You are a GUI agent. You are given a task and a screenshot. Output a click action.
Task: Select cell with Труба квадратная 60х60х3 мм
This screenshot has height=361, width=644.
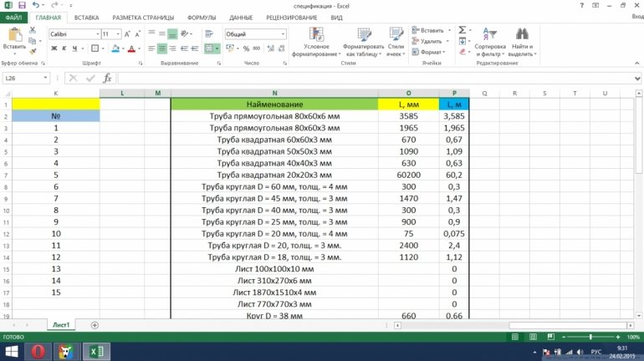274,140
